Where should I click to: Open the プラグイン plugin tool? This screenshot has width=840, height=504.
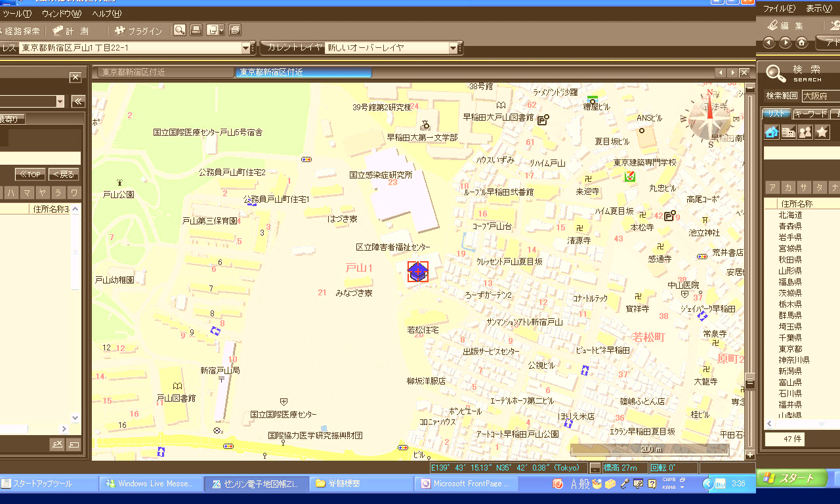point(138,31)
